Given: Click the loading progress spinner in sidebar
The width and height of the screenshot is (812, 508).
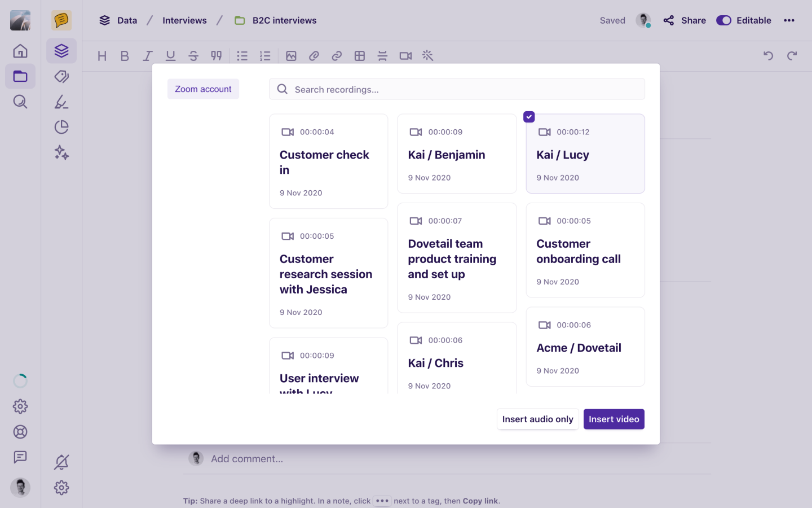Looking at the screenshot, I should point(20,381).
